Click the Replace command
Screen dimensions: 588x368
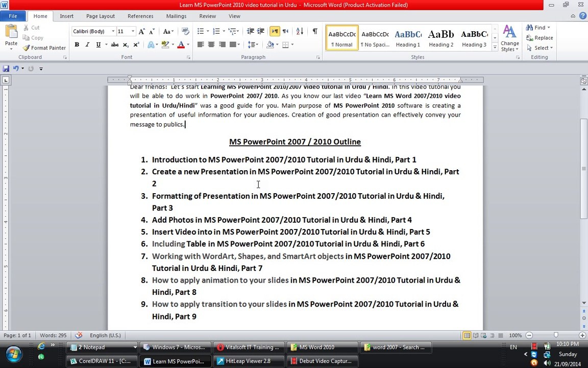540,37
